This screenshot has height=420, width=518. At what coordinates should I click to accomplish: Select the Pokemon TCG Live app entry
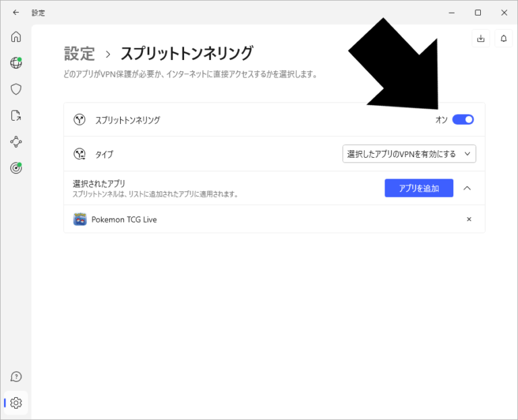tap(124, 219)
